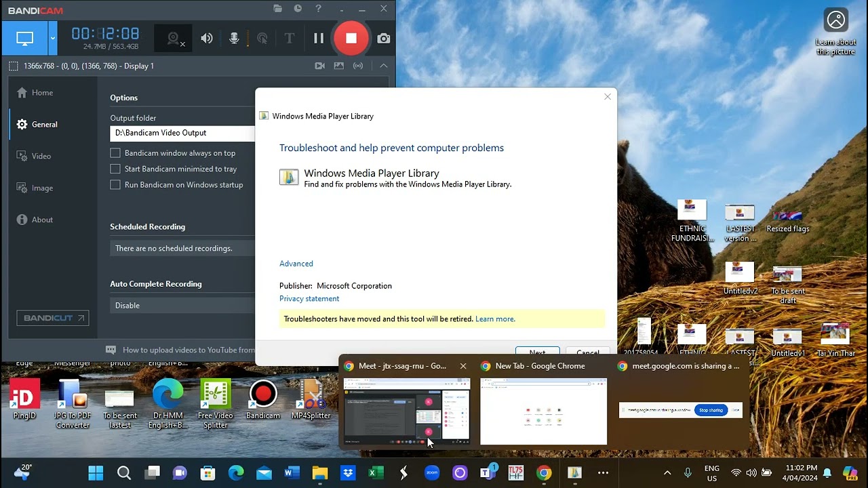Open the video list icon in Bandicam
The height and width of the screenshot is (488, 868).
click(320, 66)
